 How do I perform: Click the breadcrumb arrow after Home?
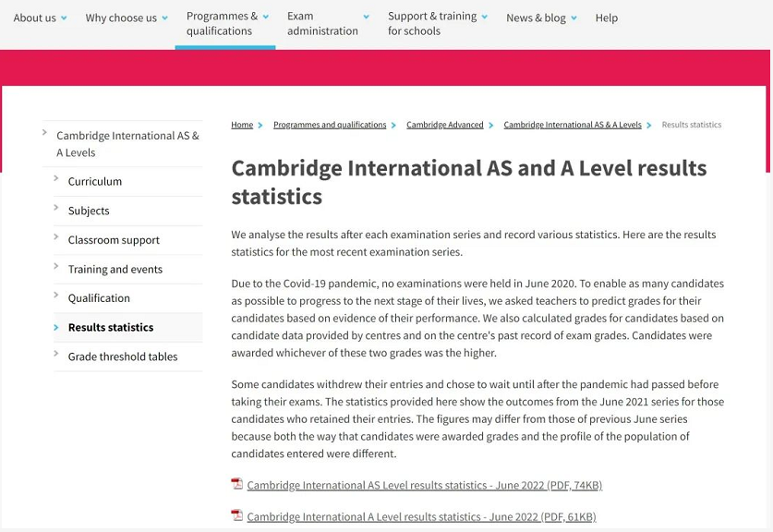coord(260,126)
